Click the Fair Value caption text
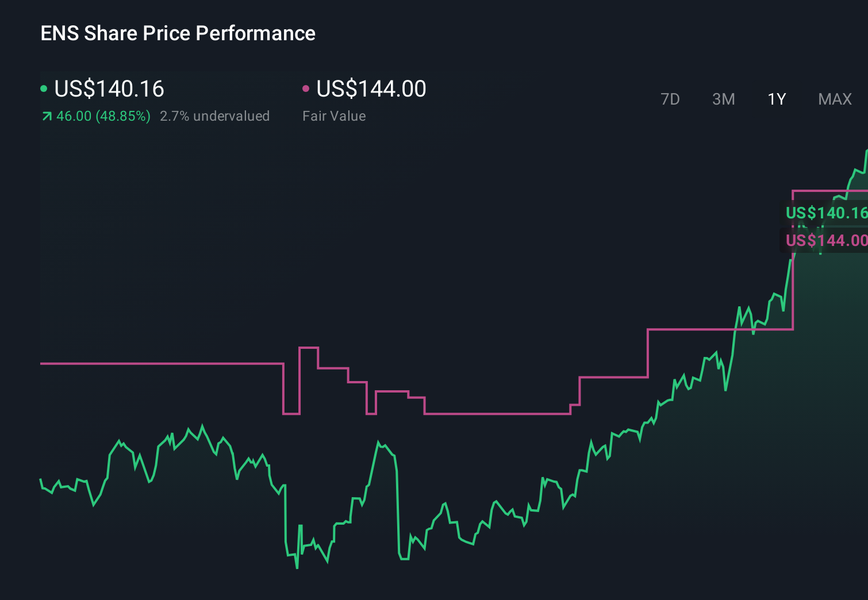868x600 pixels. click(x=333, y=116)
